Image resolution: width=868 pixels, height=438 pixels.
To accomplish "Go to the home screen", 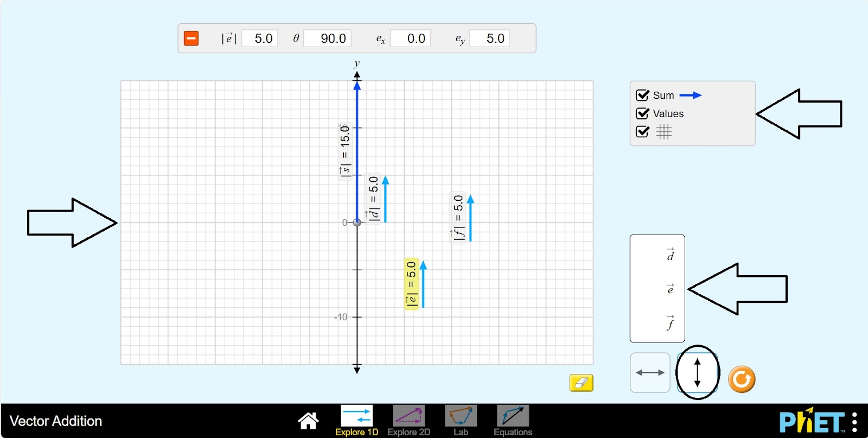I will (x=308, y=420).
